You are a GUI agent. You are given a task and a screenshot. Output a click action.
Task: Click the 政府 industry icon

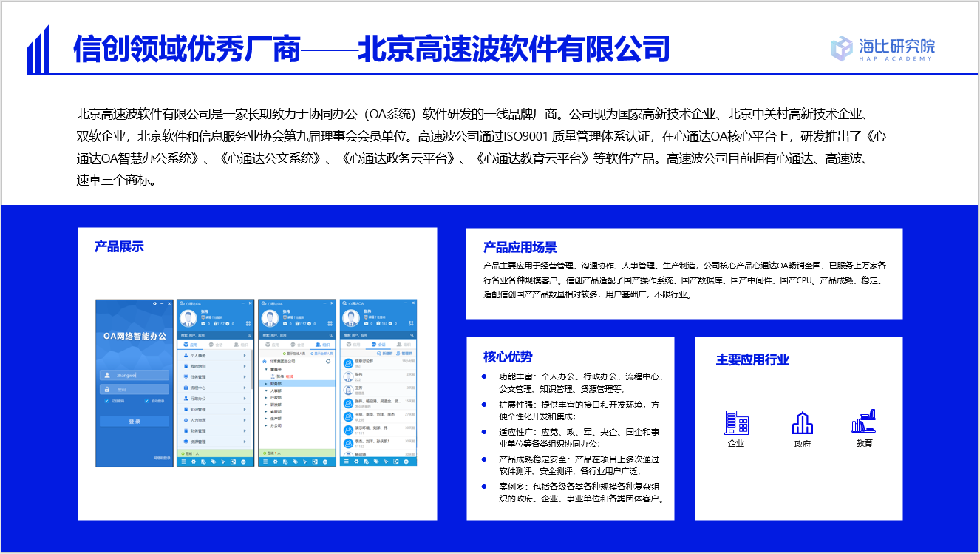pos(802,423)
